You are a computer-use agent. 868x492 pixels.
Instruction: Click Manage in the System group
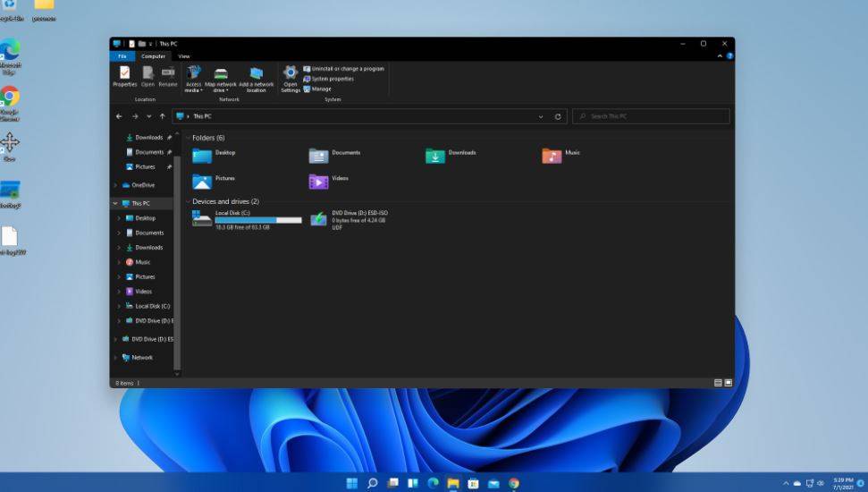(x=317, y=89)
